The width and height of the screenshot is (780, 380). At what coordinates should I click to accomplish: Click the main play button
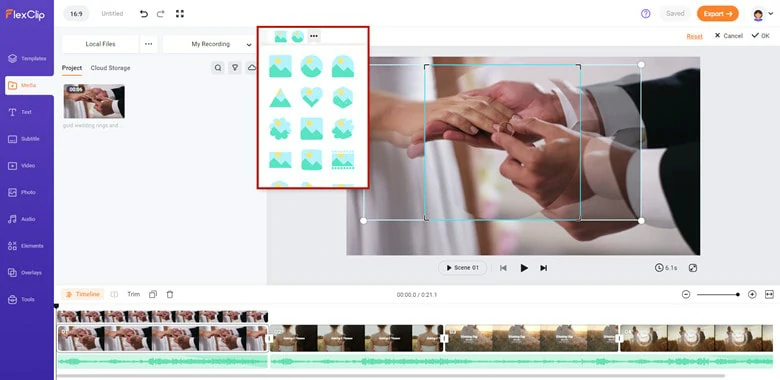coord(524,268)
